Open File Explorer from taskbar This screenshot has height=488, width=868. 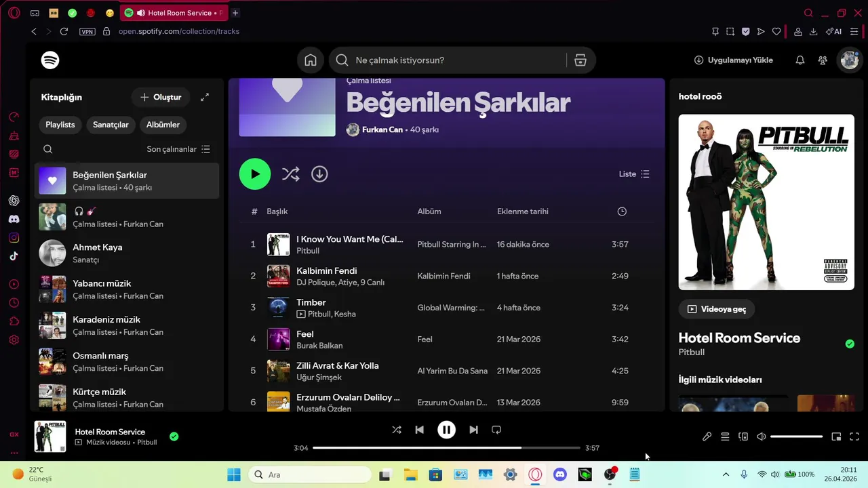410,474
